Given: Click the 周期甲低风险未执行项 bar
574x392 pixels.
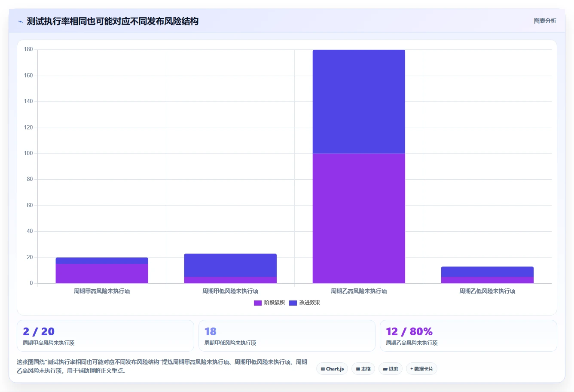Looking at the screenshot, I should click(230, 269).
